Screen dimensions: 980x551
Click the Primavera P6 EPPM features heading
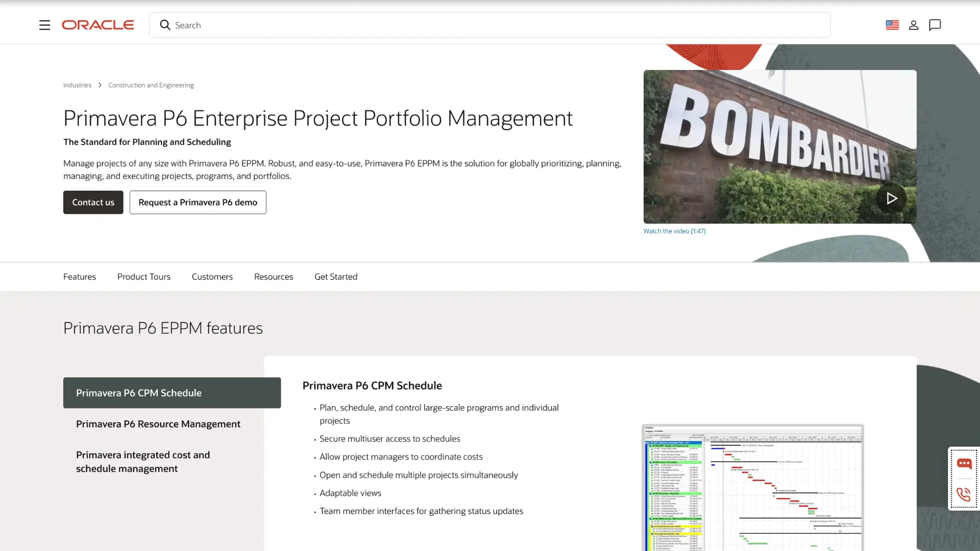pos(163,328)
